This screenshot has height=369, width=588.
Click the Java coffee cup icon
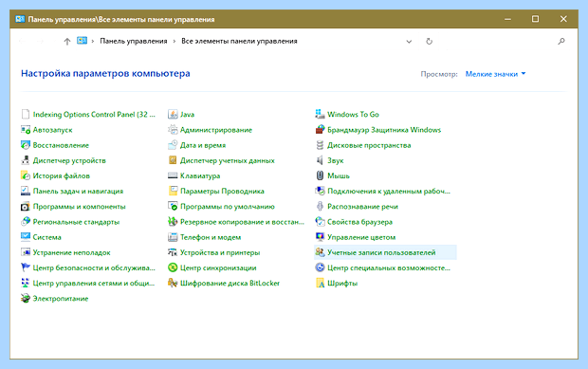(x=173, y=115)
